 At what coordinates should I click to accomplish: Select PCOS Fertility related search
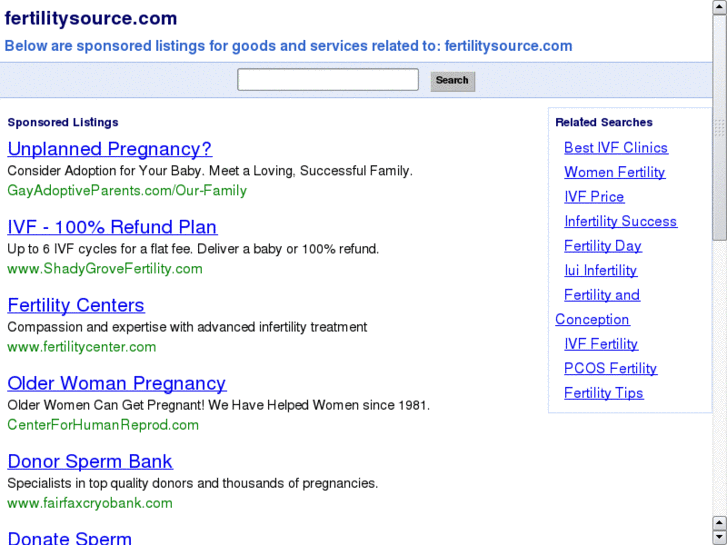(x=610, y=368)
